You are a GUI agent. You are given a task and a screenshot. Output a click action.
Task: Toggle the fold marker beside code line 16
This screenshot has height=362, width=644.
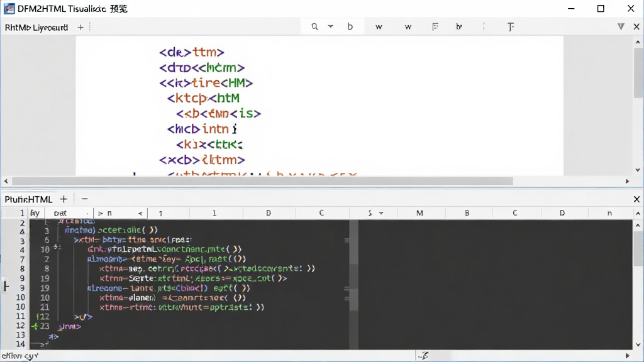(x=57, y=248)
